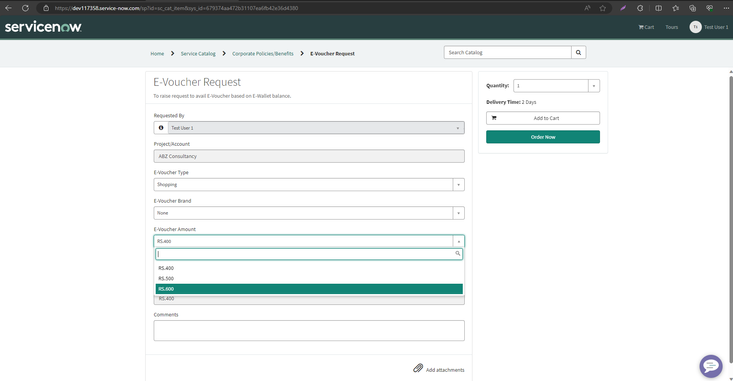The height and width of the screenshot is (381, 733).
Task: Select RS.500 option in list
Action: (309, 279)
